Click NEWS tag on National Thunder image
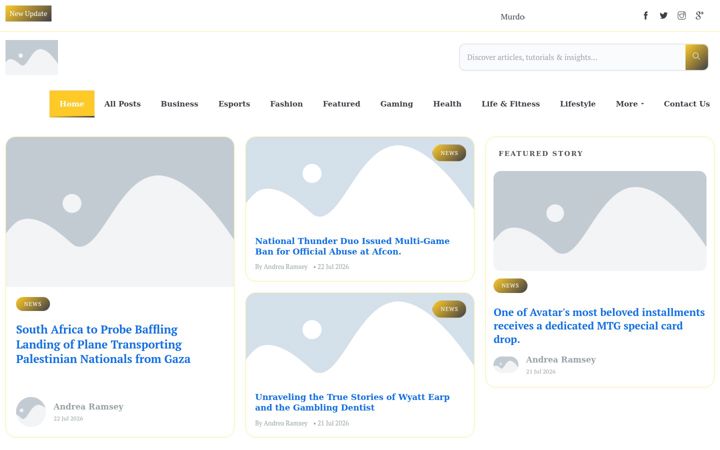The image size is (720, 450). point(449,153)
